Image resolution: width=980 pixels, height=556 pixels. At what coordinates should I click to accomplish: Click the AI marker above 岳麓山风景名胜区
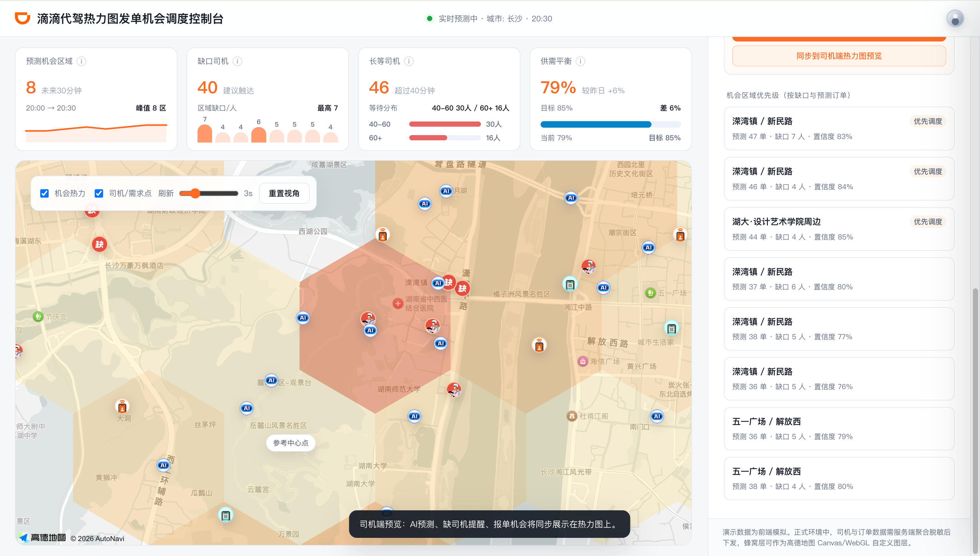tap(247, 408)
